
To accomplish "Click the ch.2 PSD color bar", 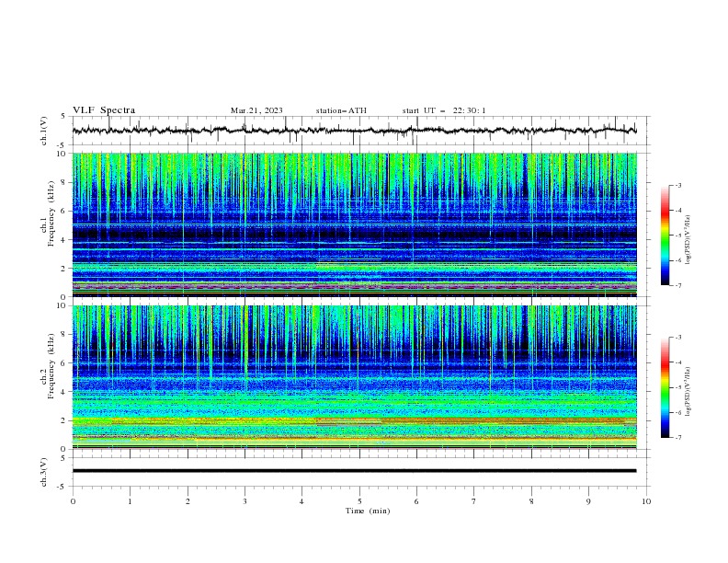I will click(665, 387).
